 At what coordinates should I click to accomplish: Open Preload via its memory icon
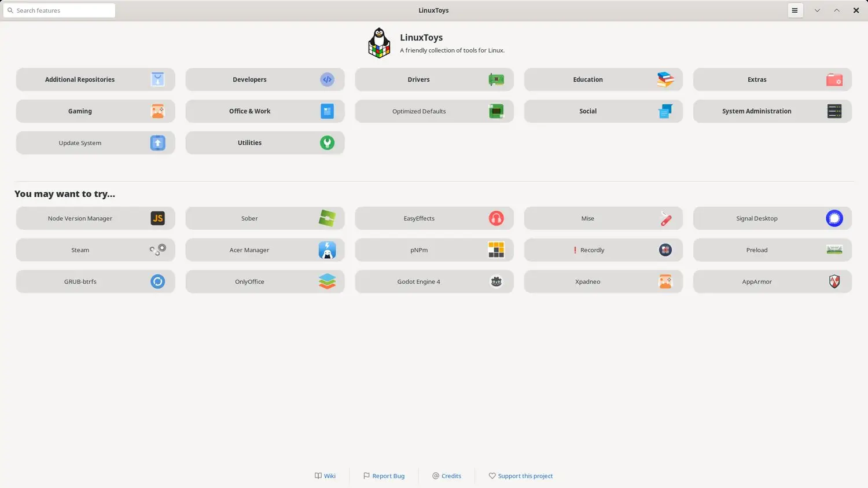[834, 250]
